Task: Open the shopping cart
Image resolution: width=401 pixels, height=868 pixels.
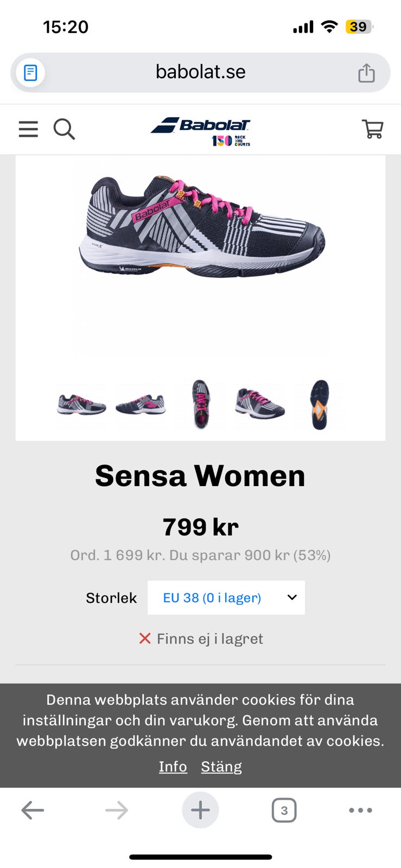Action: pos(373,129)
